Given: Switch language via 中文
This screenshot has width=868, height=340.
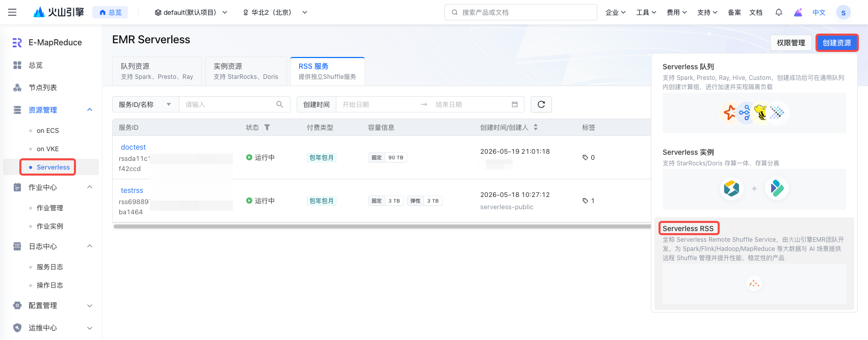Looking at the screenshot, I should pos(819,12).
